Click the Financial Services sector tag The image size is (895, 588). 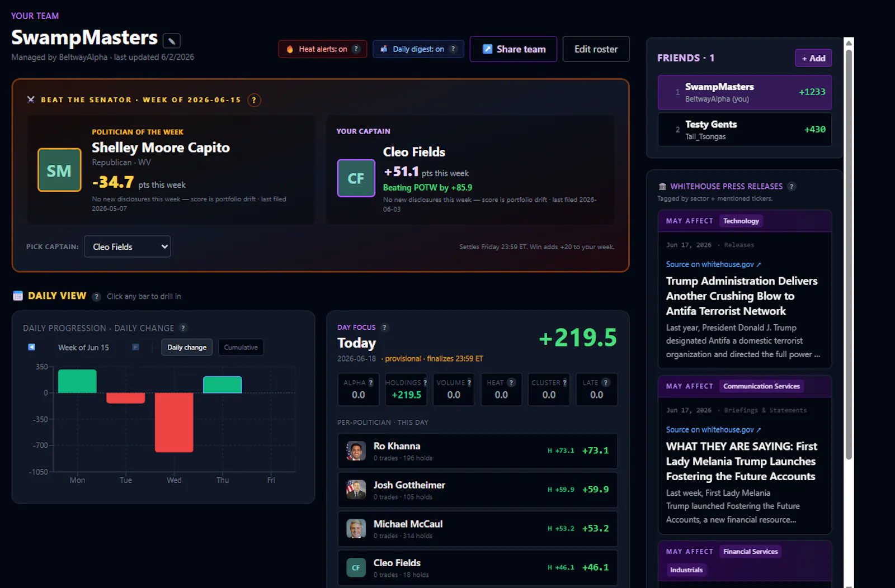[x=750, y=552]
